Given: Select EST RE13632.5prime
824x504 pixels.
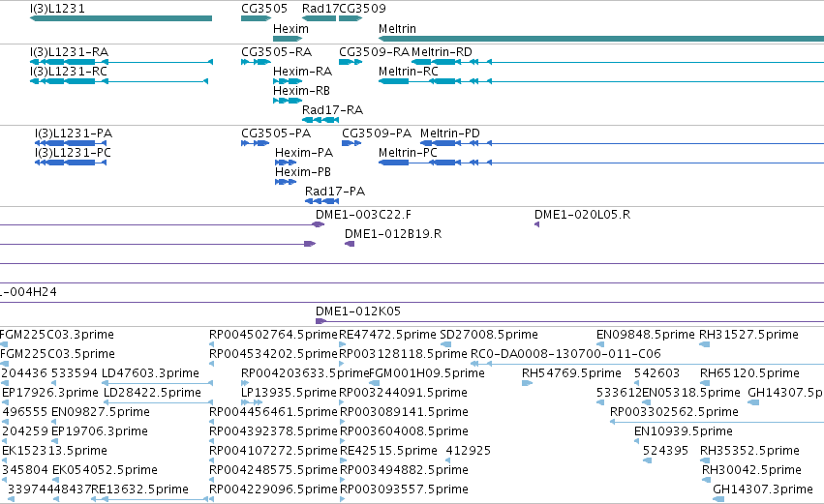Looking at the screenshot, I should (139, 489).
